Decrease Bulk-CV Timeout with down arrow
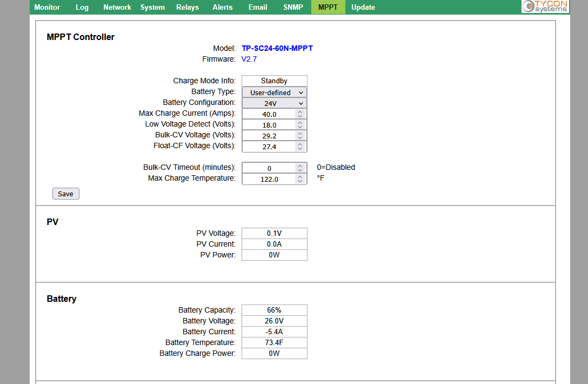The height and width of the screenshot is (384, 588). coord(300,170)
